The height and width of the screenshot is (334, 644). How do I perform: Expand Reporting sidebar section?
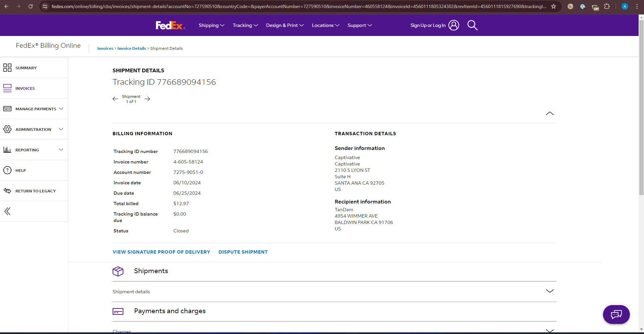61,150
